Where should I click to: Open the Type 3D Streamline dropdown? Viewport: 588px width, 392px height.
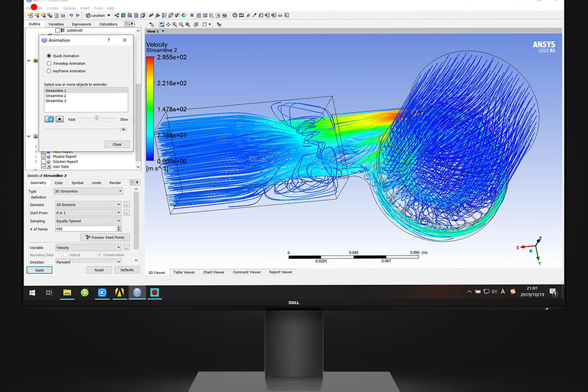point(89,191)
